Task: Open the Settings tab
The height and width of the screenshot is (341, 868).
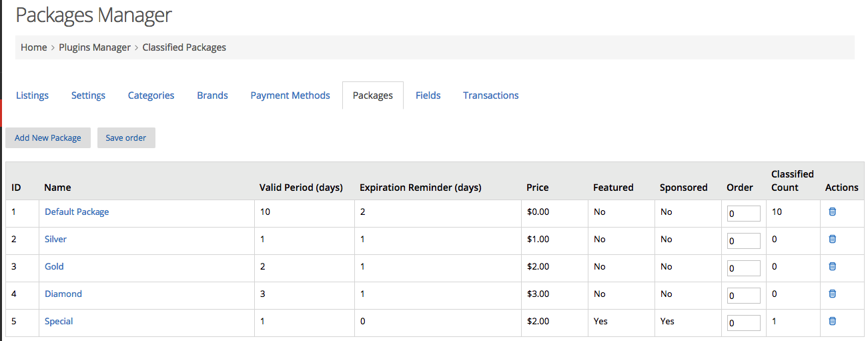Action: 88,95
